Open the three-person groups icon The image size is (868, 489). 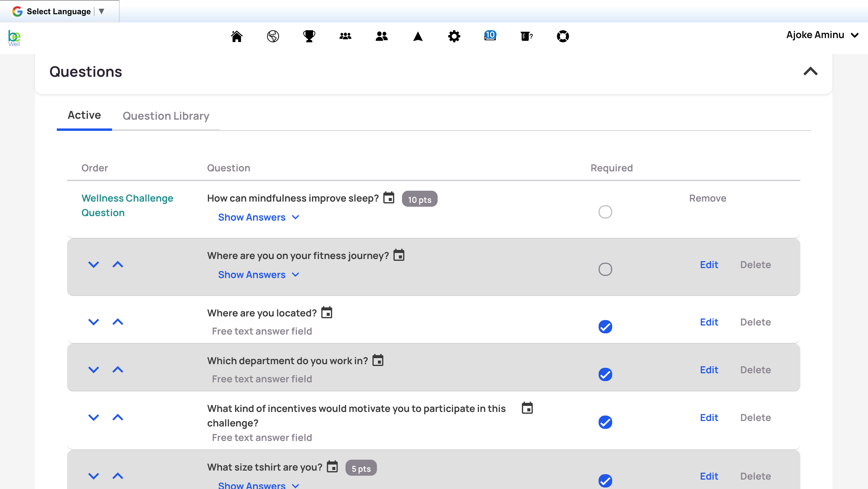[x=346, y=36]
